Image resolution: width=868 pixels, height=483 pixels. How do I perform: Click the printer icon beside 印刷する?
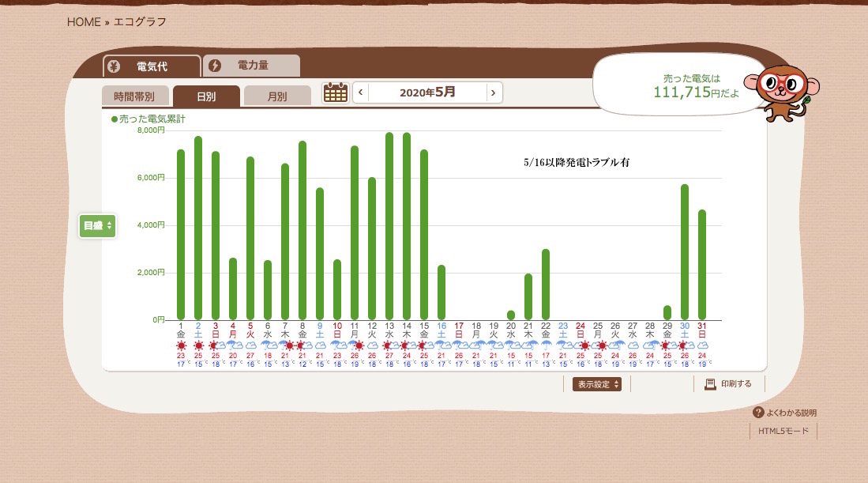pyautogui.click(x=709, y=384)
